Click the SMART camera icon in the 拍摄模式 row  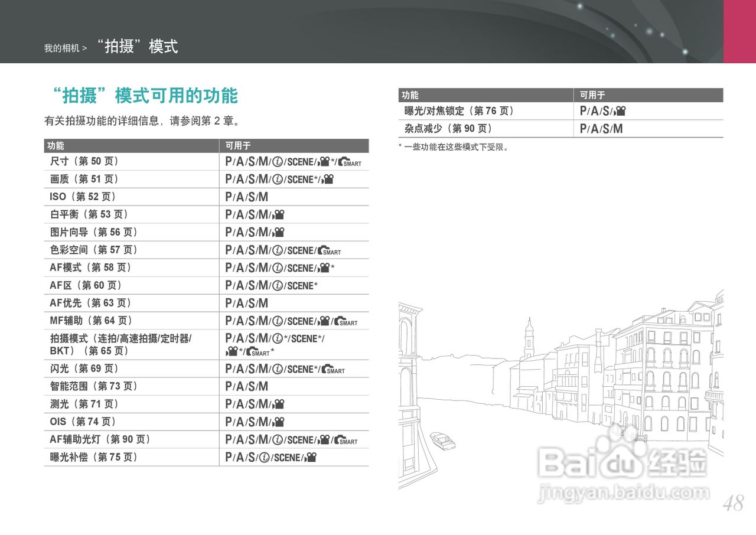point(258,352)
